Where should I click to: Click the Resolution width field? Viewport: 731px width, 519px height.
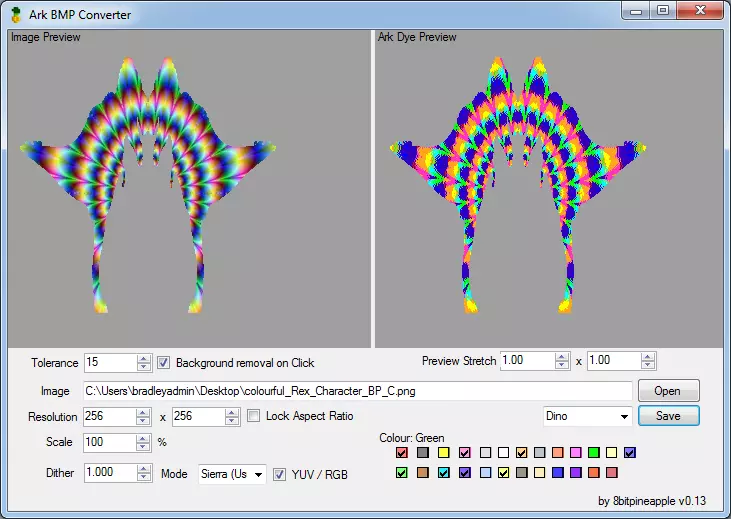point(110,416)
